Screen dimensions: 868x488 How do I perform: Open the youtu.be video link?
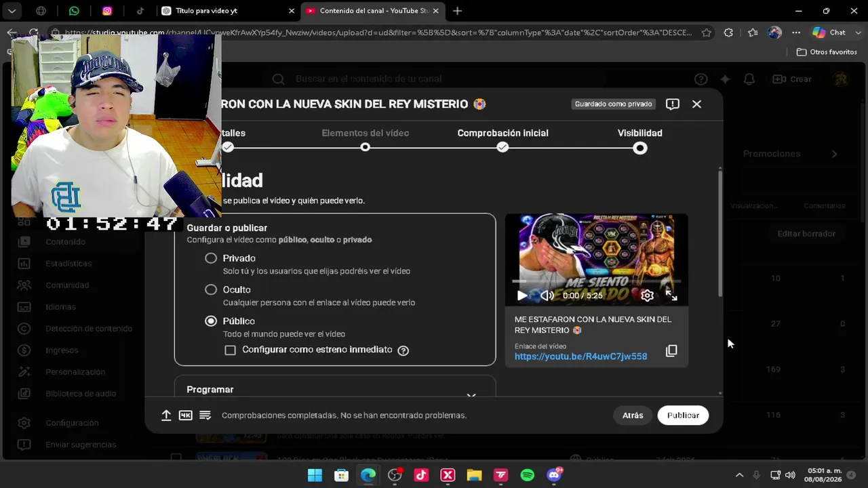pos(580,357)
